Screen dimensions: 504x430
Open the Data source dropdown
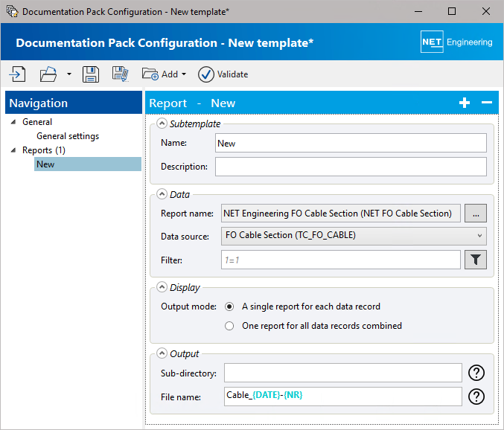[354, 236]
